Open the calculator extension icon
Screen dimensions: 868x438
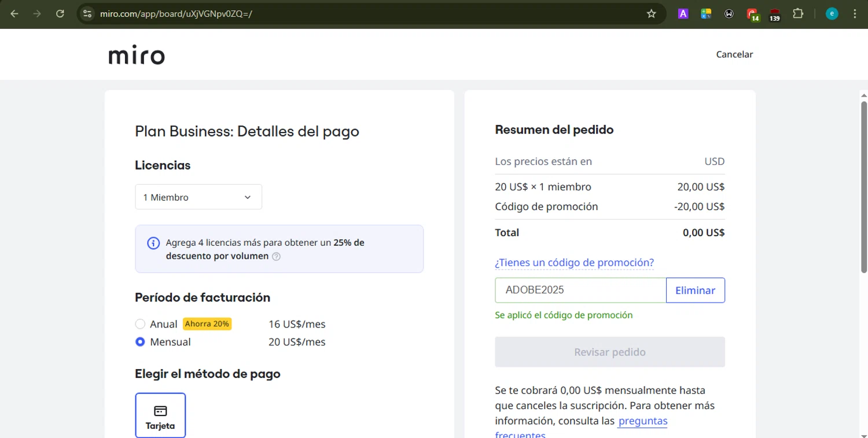click(705, 14)
